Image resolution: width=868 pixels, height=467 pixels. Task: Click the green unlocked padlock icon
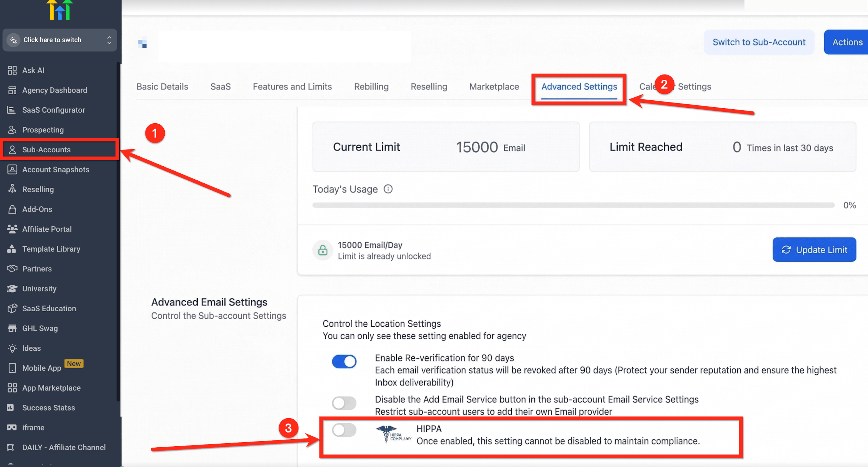click(323, 250)
